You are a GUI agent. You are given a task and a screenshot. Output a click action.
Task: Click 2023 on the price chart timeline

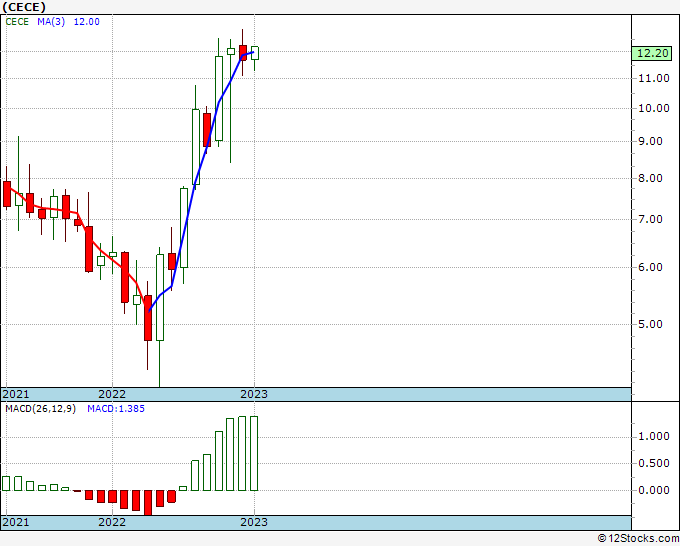coord(254,394)
